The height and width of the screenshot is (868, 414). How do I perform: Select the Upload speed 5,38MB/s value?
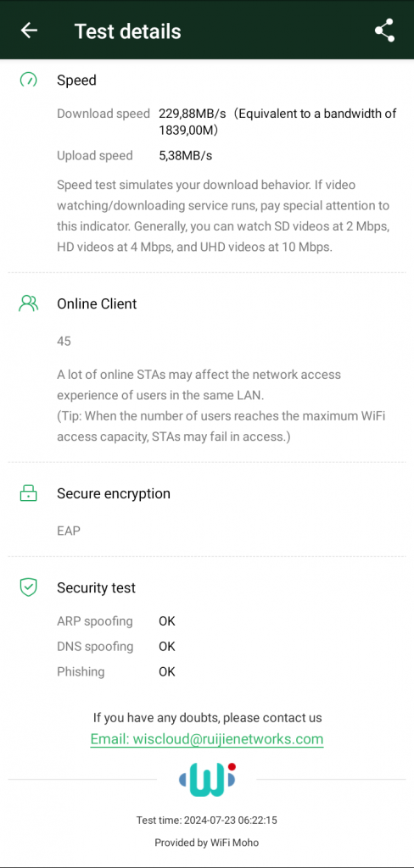click(x=186, y=156)
